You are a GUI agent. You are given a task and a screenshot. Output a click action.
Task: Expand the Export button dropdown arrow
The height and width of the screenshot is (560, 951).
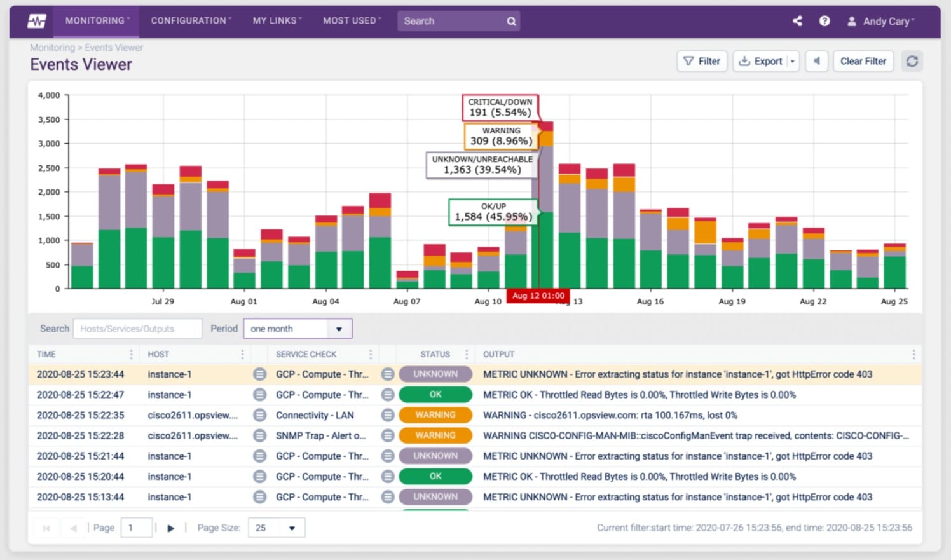click(793, 61)
